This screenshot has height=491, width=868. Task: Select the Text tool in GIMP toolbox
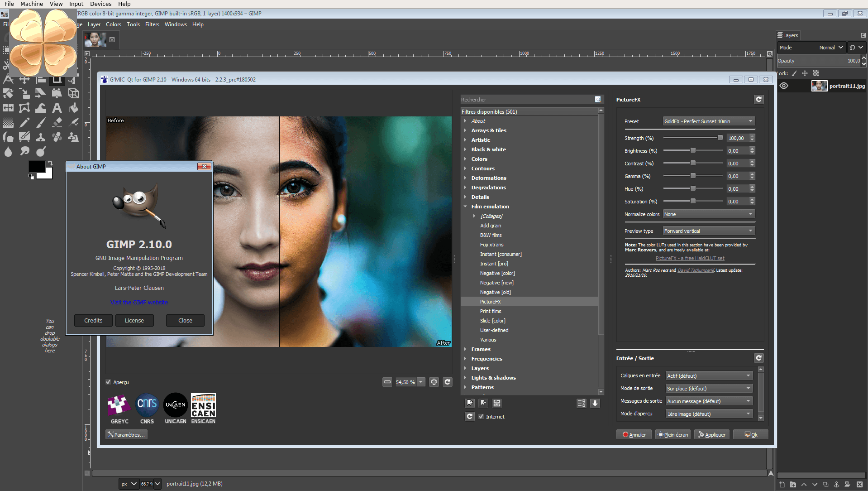[57, 108]
